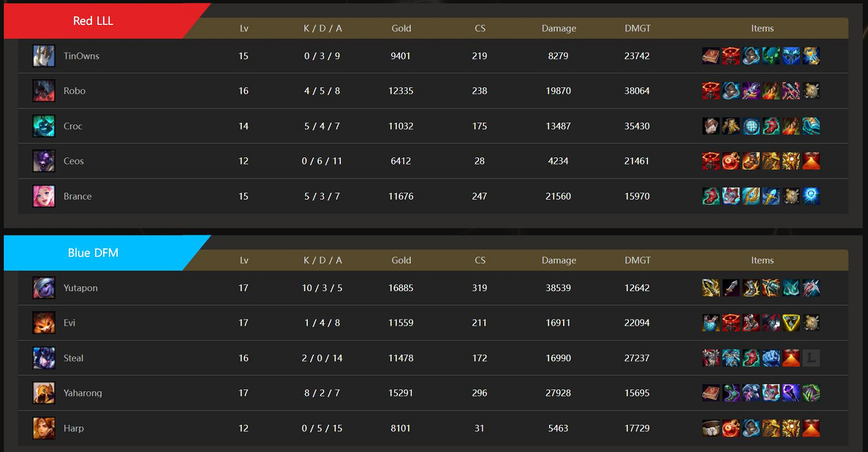Click the last item icon in Brance's row
The width and height of the screenshot is (868, 452).
811,196
